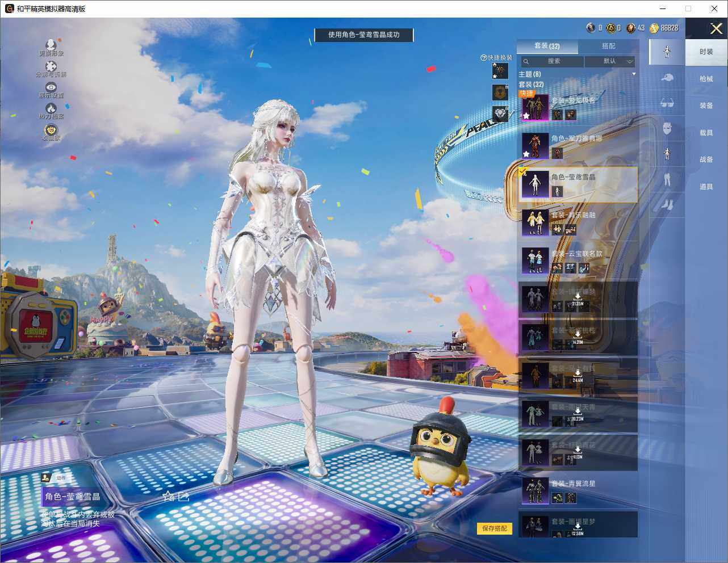Click the first item icon under 青翼流星

coord(557,498)
